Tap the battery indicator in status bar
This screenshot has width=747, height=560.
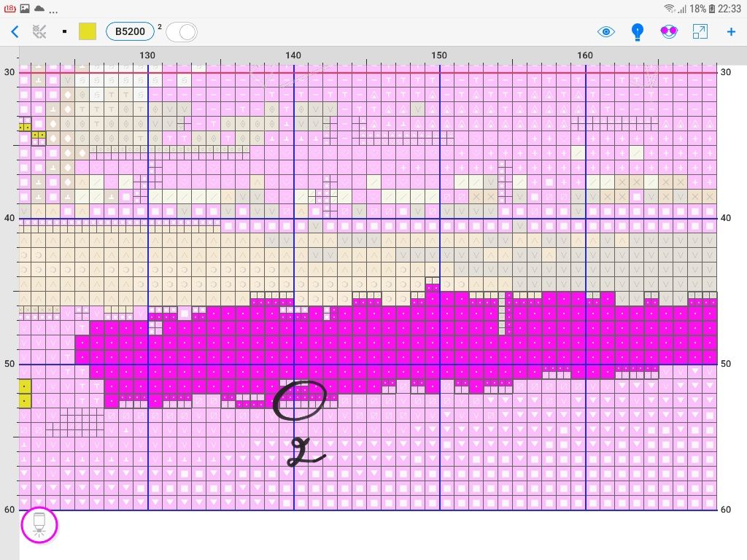coord(711,8)
